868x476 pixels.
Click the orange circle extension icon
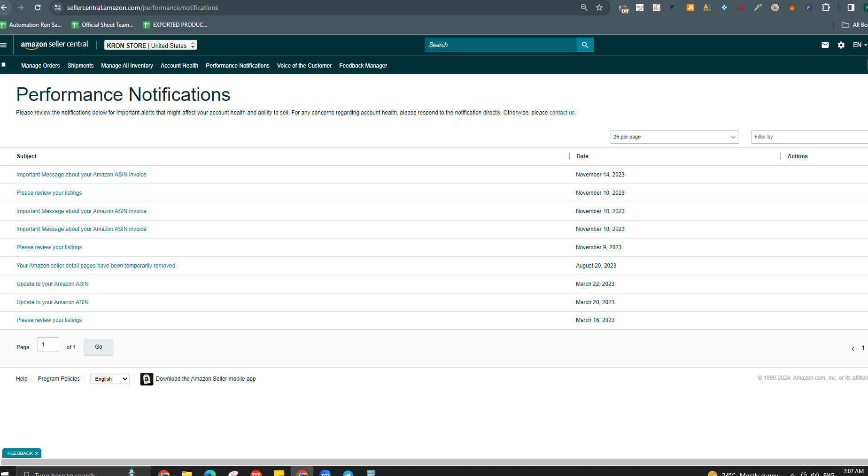click(775, 8)
